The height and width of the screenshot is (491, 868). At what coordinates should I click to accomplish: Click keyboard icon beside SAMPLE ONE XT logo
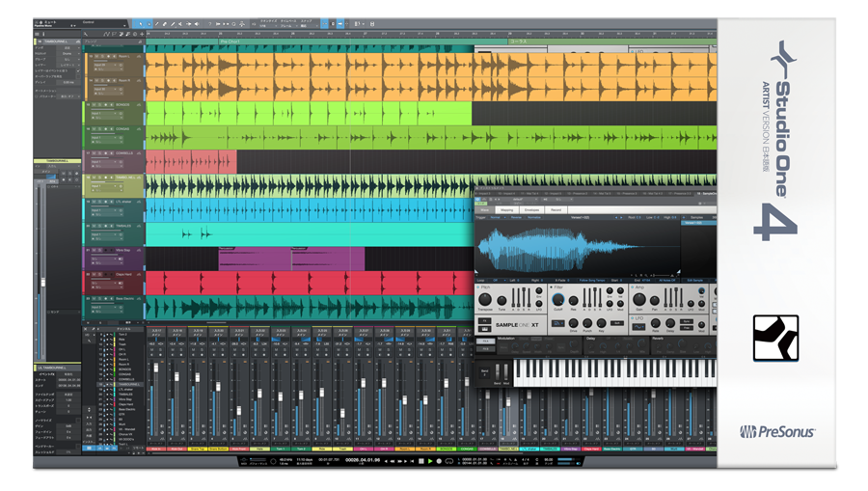coord(484,329)
